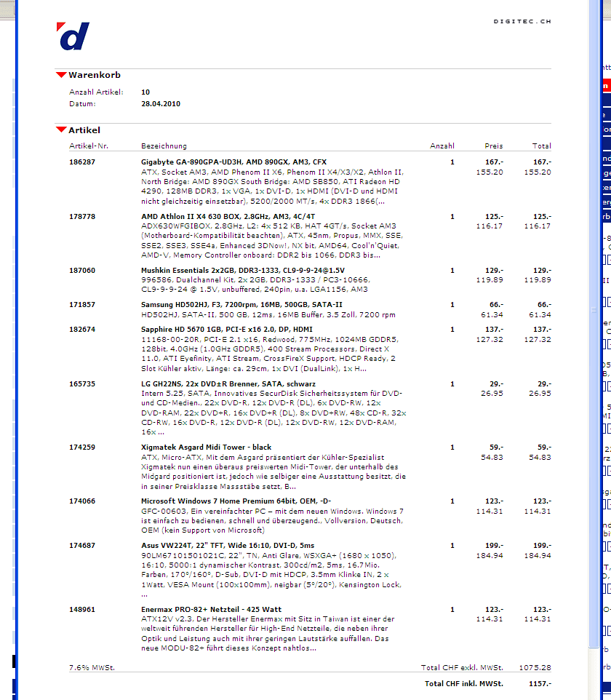Screen dimensions: 611x700
Task: Click the date 28.04.2010
Action: [161, 103]
